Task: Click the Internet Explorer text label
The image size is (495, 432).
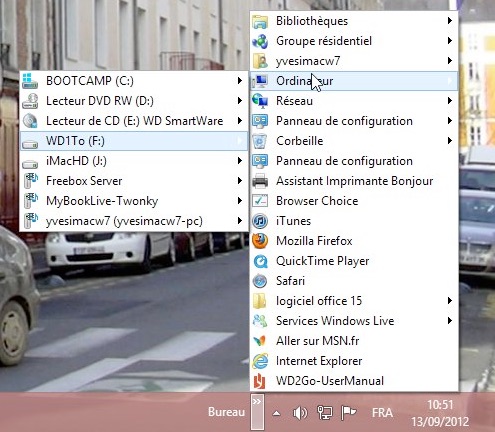Action: (x=319, y=361)
